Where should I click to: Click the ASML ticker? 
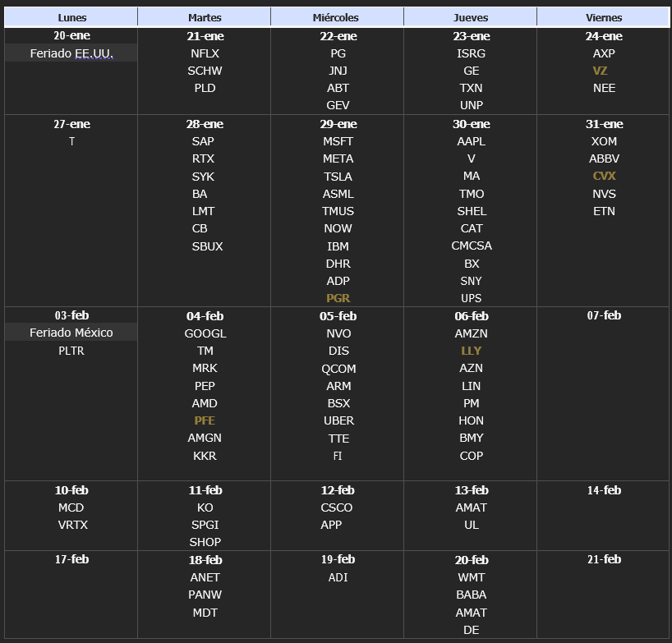[338, 194]
